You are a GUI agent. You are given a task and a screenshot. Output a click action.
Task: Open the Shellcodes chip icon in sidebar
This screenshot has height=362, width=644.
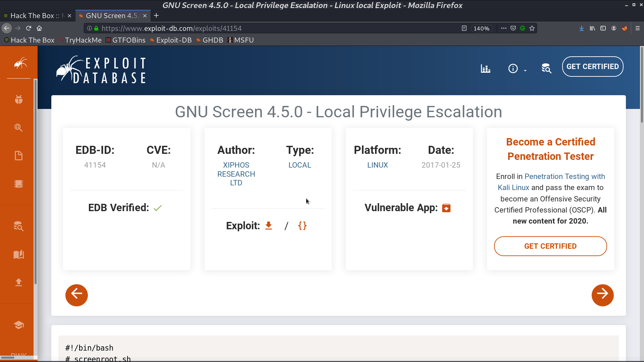[19, 184]
